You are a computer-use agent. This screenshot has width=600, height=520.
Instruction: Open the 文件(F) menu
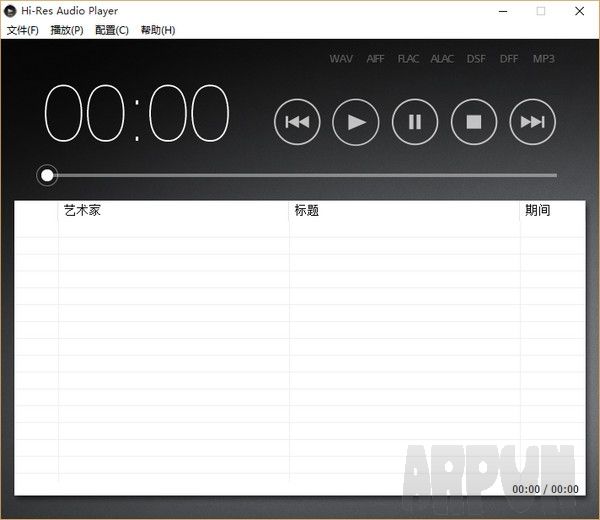[23, 30]
